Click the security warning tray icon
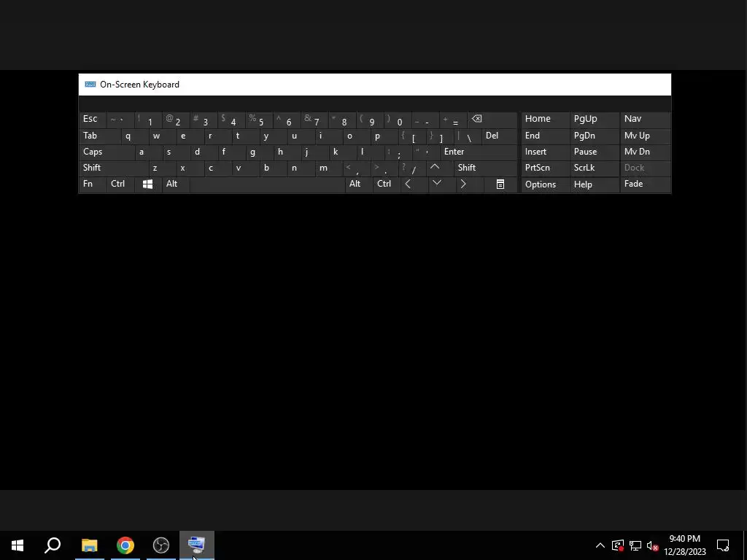Screen dimensions: 747x560 [x=618, y=545]
